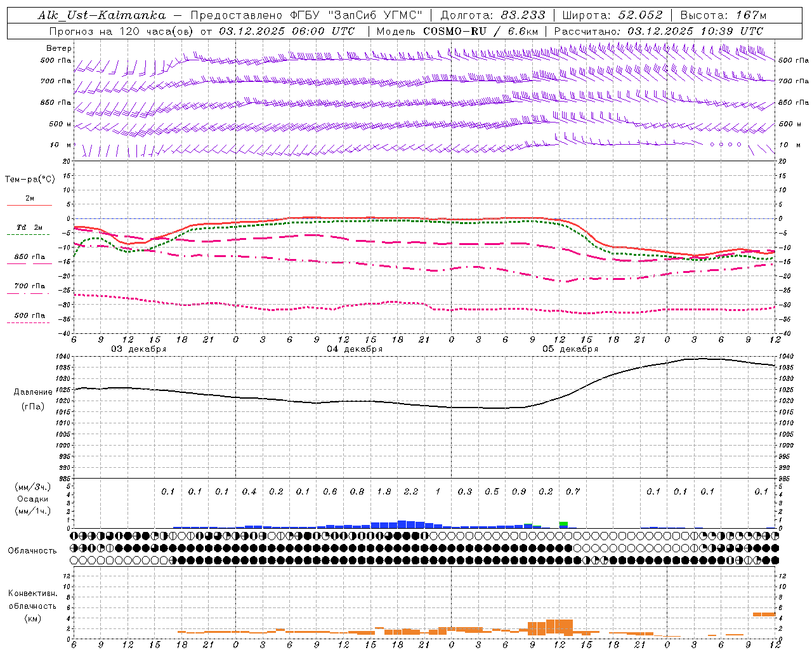Click the 0.3 precipitation amount
Viewport: 812px width, 650px height.
[x=465, y=491]
